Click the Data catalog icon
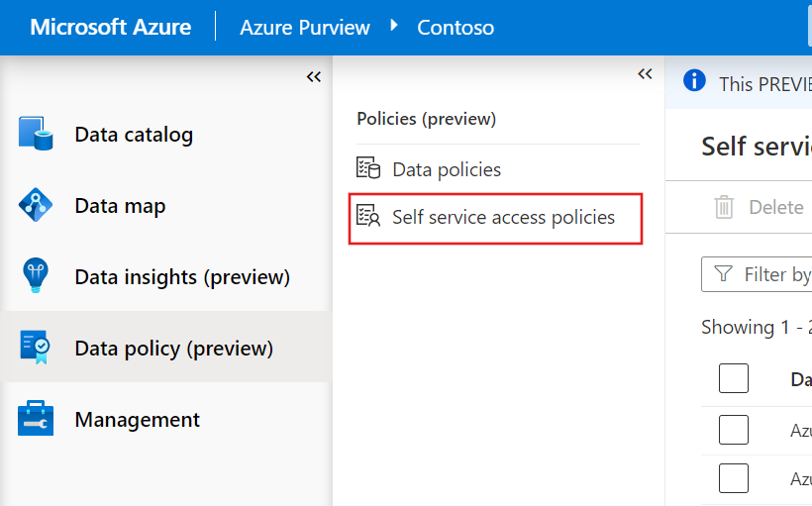 [x=36, y=134]
